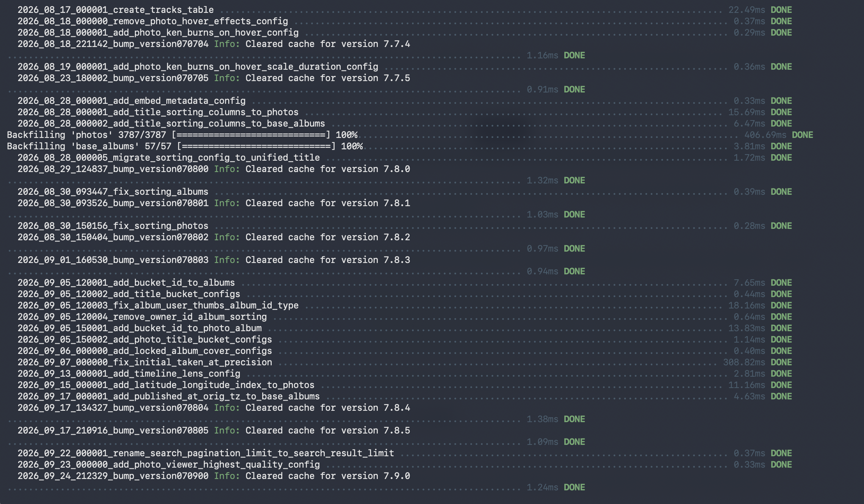Click fix_album_user_thumbs_album_id_type migration name
This screenshot has width=864, height=504.
click(x=158, y=305)
